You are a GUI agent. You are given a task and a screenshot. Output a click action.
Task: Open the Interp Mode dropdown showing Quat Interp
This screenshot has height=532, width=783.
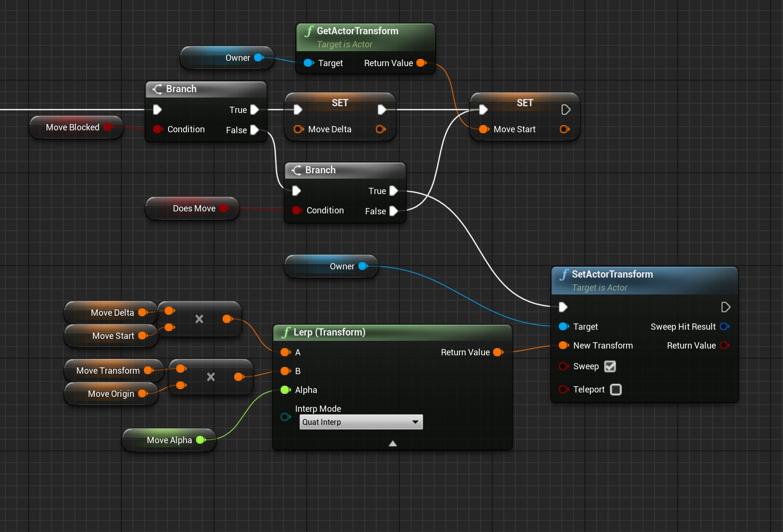(360, 421)
